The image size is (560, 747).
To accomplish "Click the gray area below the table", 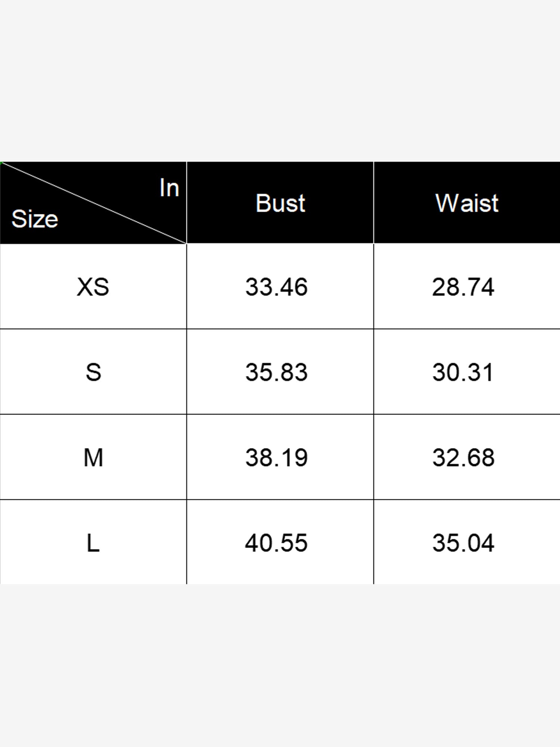I will (280, 666).
